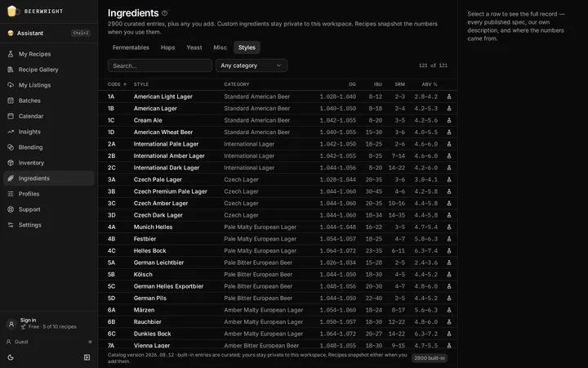
Task: Click the Ctrl+J shortcut badge
Action: tap(81, 33)
